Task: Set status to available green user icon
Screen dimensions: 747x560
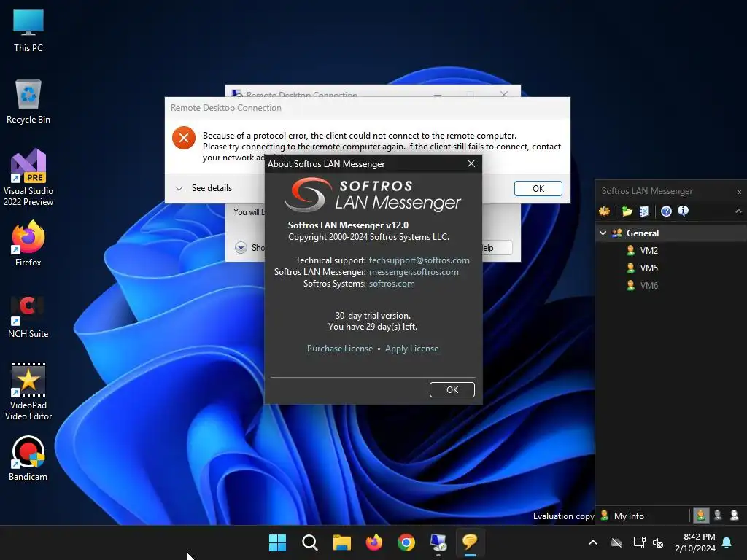Action: pyautogui.click(x=700, y=516)
